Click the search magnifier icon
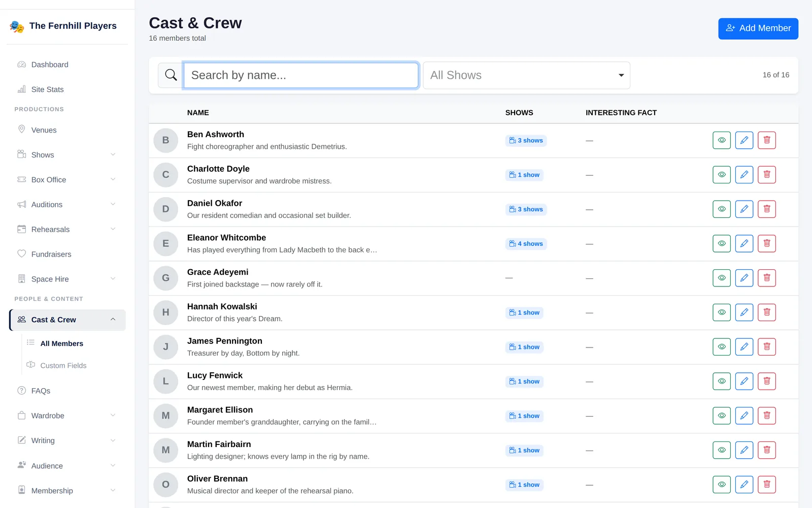 coord(171,75)
